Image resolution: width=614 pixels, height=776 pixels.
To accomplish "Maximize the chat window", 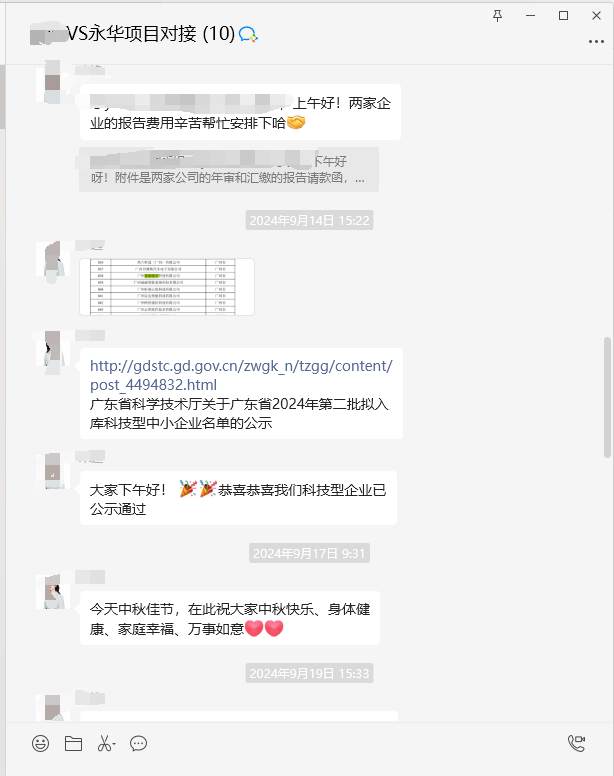I will coord(563,16).
